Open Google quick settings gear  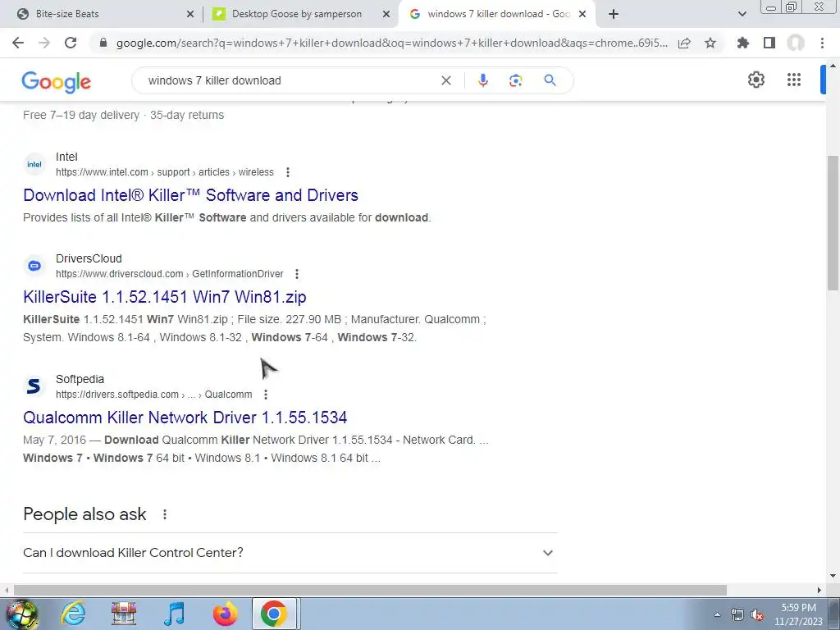(756, 80)
